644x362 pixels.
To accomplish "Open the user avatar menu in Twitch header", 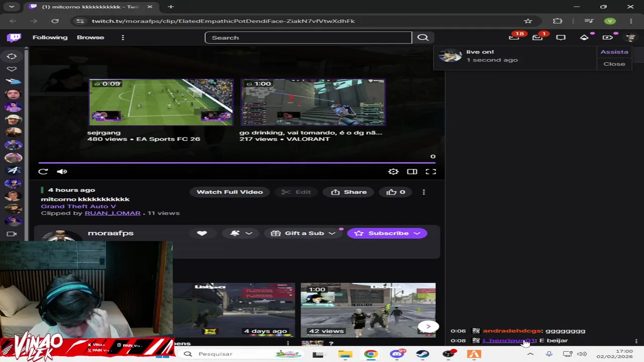I will [630, 38].
